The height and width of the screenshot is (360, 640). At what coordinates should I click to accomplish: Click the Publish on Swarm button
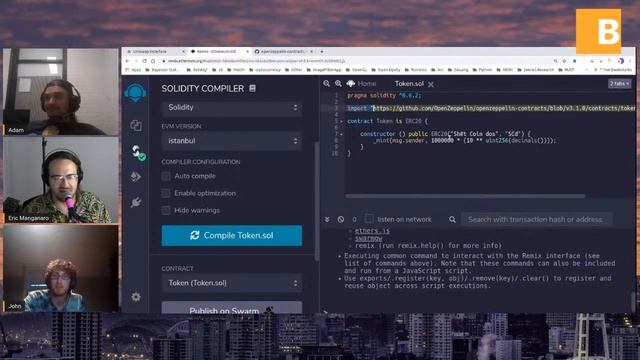[232, 308]
